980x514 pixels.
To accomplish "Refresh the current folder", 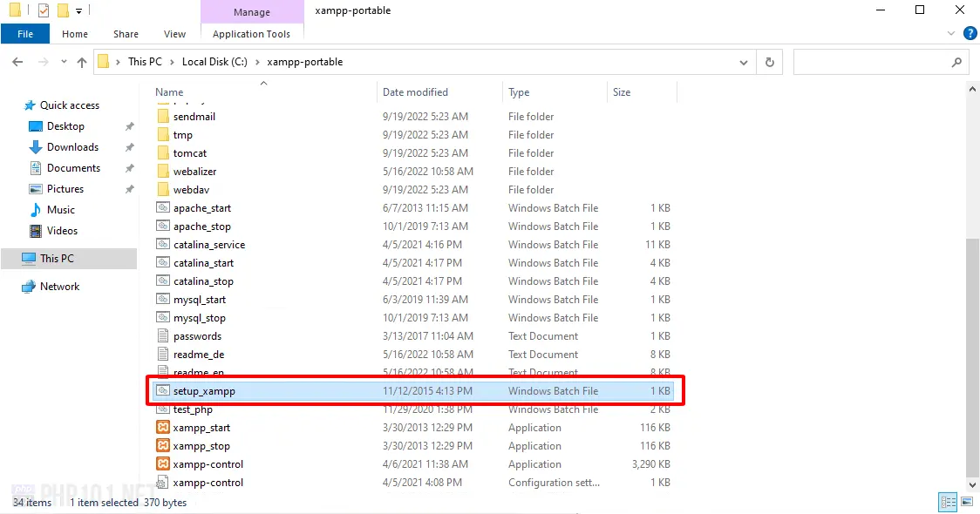I will click(769, 62).
